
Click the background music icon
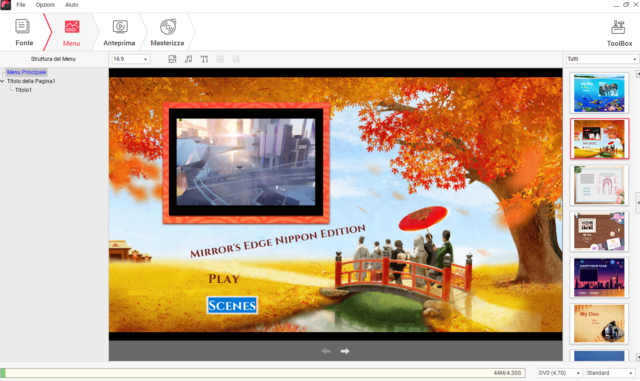coord(188,59)
